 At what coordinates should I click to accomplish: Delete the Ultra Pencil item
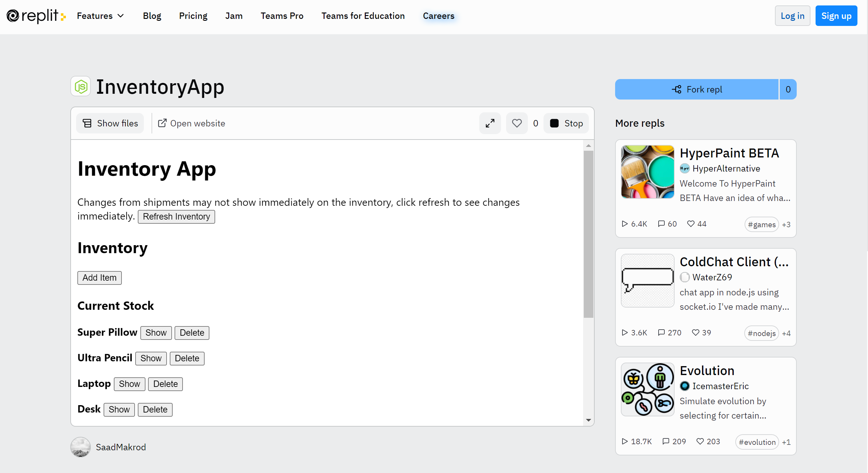[x=187, y=358]
